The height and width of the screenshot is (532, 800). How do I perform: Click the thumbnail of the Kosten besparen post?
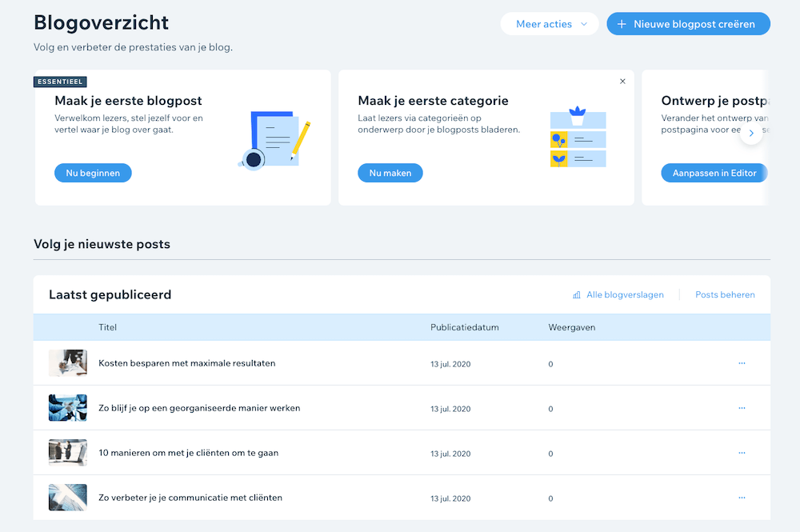pyautogui.click(x=68, y=362)
